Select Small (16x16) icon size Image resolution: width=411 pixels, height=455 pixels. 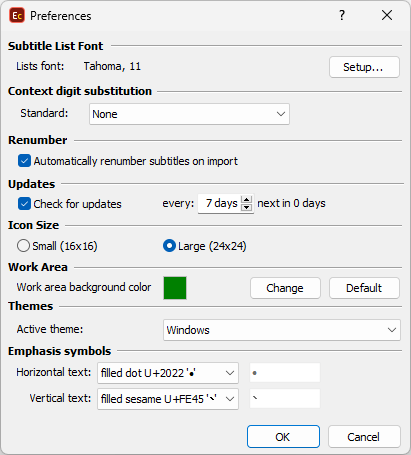[23, 246]
